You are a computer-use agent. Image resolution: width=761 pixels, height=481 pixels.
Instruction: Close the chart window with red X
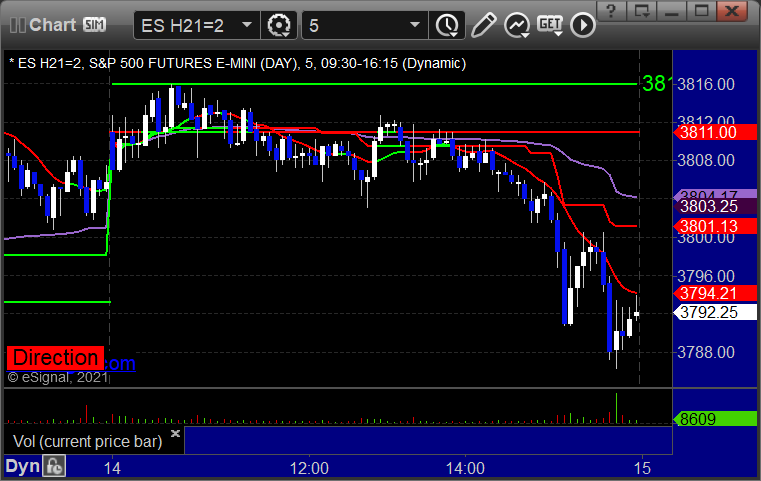(x=731, y=11)
